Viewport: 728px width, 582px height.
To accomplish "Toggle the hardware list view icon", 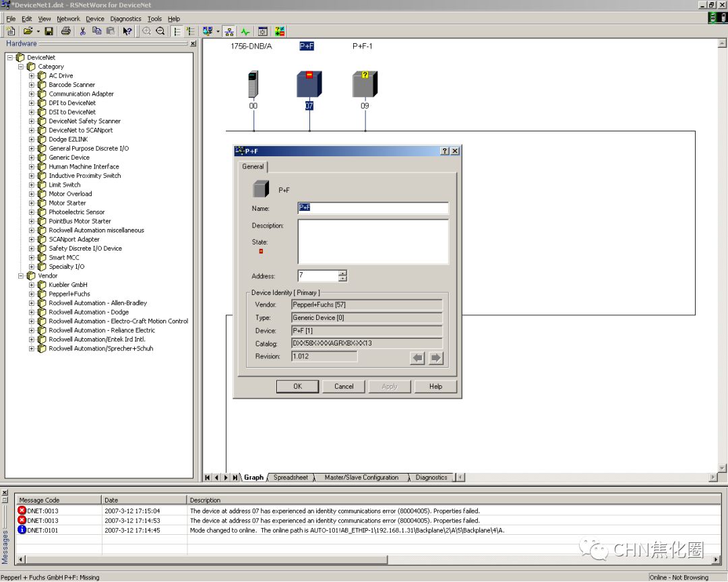I will 177,31.
